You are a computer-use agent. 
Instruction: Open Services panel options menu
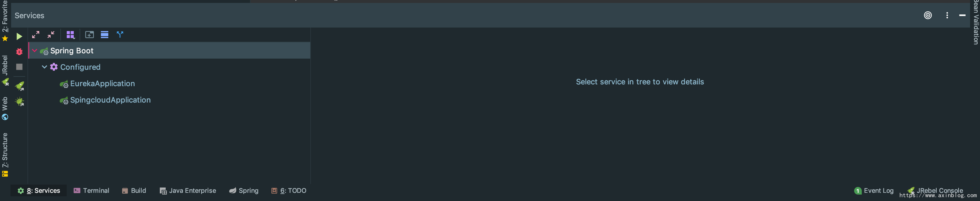(947, 15)
